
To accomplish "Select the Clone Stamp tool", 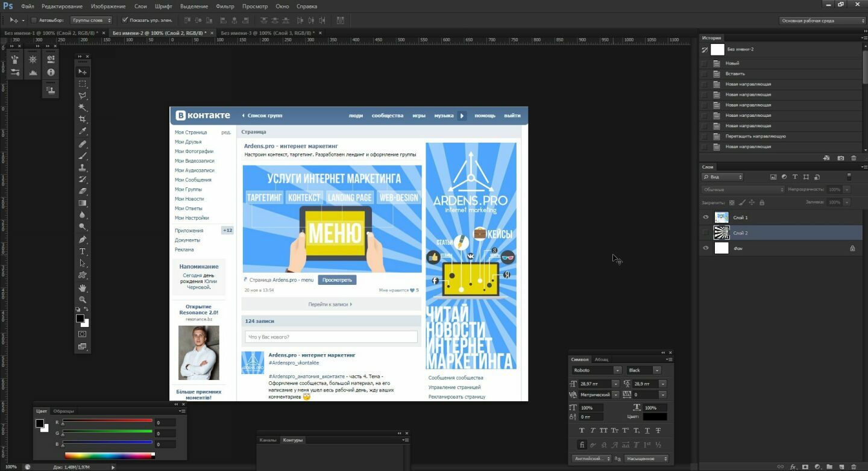I will coord(83,167).
